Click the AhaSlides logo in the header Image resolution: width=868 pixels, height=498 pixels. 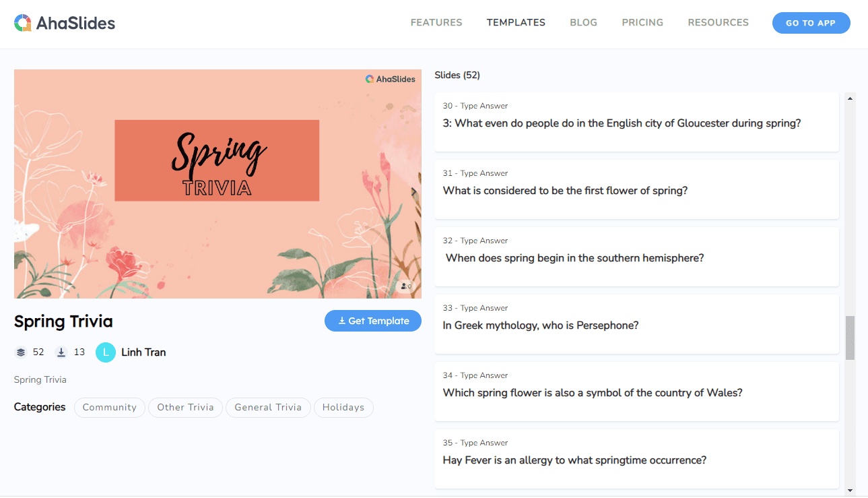(x=65, y=23)
